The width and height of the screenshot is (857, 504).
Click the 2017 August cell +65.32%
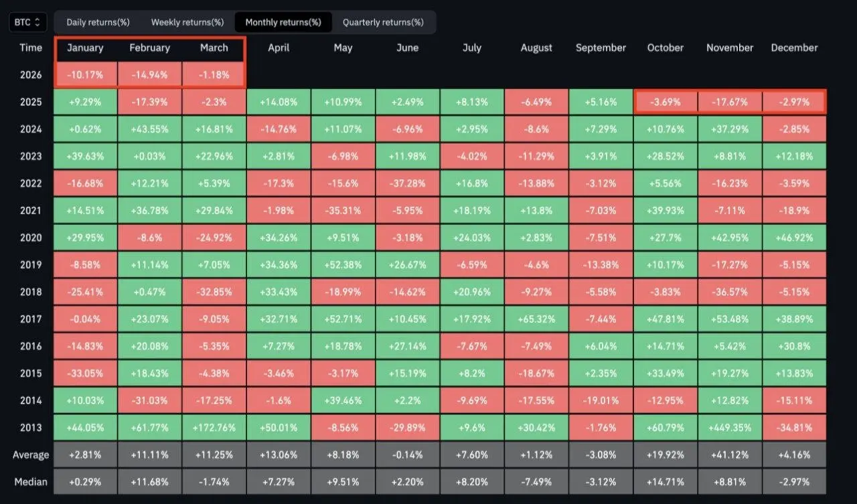tap(536, 319)
